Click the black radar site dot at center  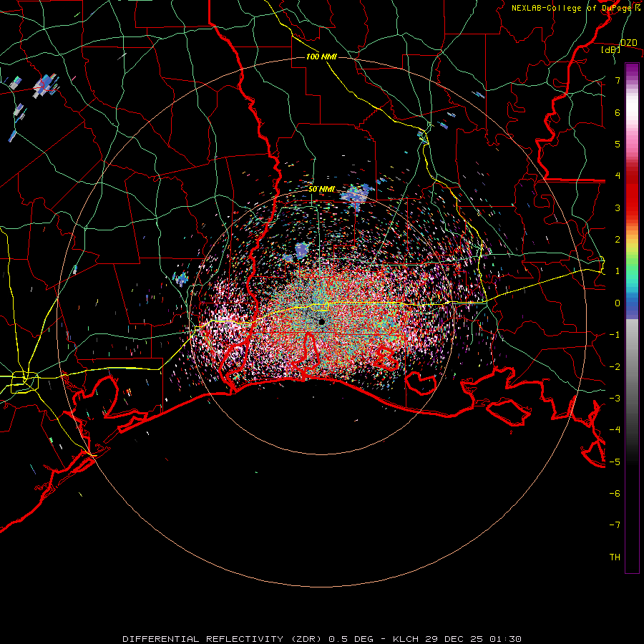point(322,321)
